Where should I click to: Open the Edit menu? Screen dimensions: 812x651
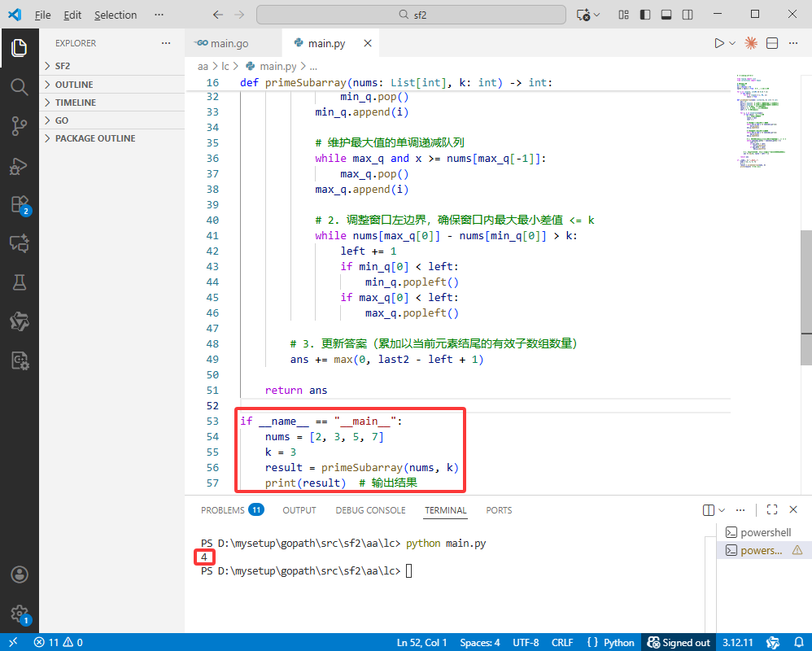point(72,15)
